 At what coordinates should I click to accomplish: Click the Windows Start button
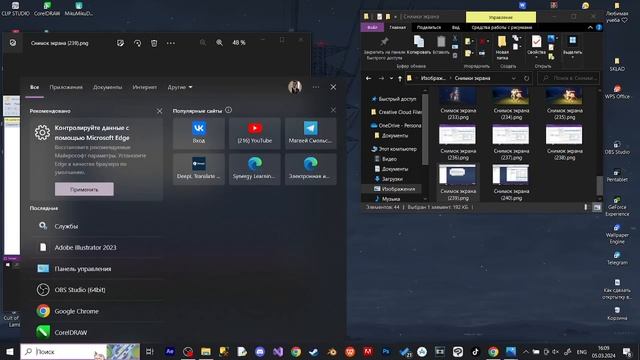[x=10, y=351]
